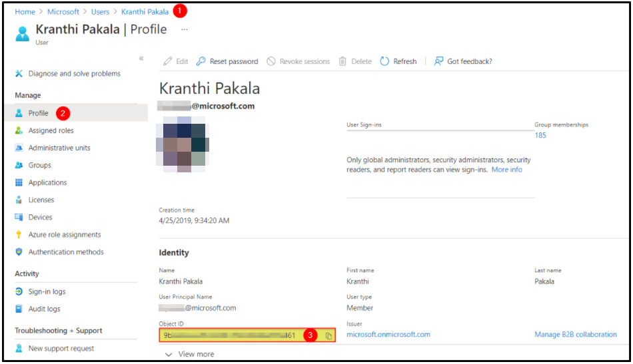
Task: Open the 185 group memberships link
Action: click(540, 135)
